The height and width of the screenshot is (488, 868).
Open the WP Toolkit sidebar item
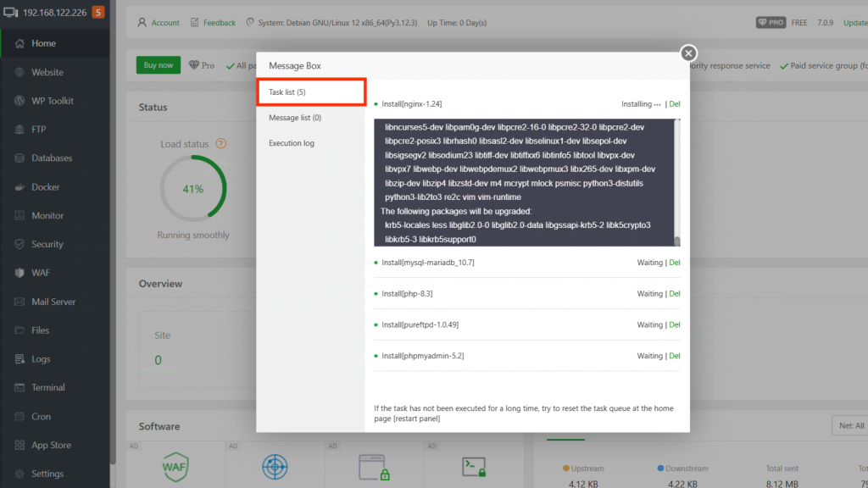point(52,101)
